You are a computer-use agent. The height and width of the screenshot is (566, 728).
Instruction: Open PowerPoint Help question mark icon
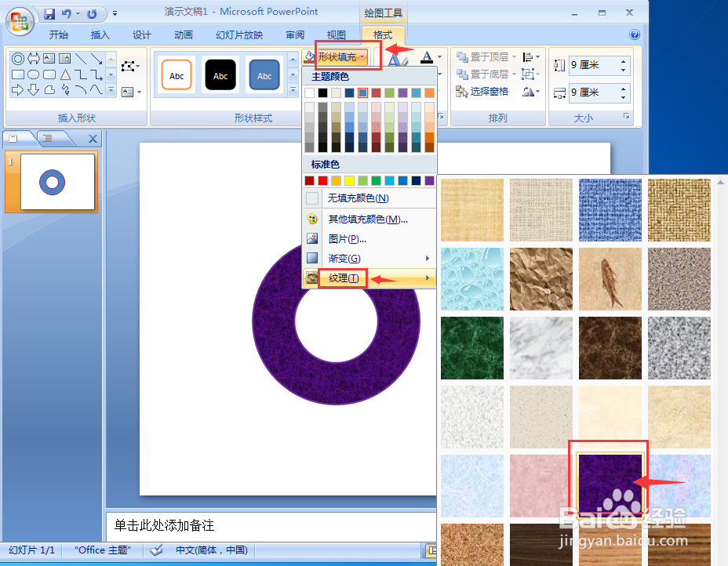pyautogui.click(x=634, y=34)
